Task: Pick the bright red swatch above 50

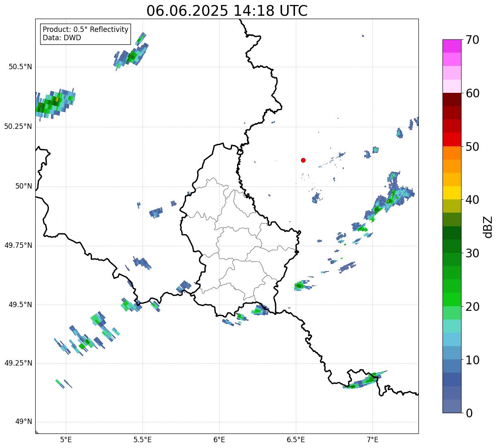Action: click(452, 139)
